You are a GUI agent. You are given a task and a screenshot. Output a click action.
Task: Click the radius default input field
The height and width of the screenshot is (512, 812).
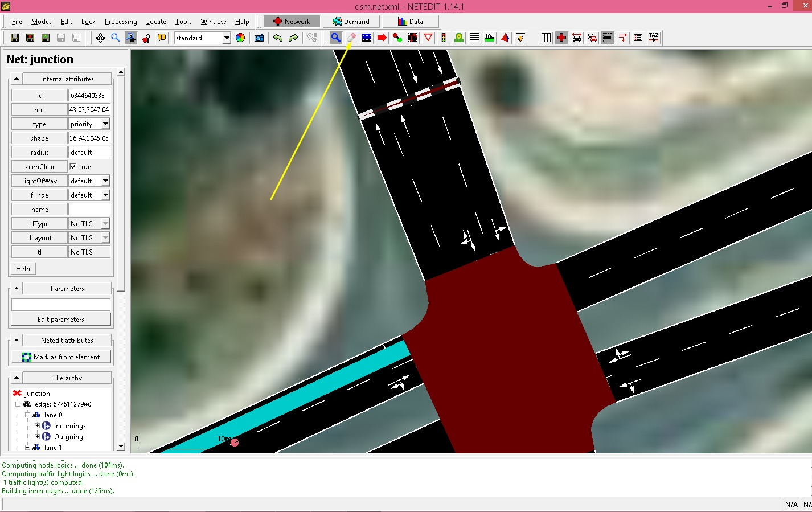tap(89, 152)
